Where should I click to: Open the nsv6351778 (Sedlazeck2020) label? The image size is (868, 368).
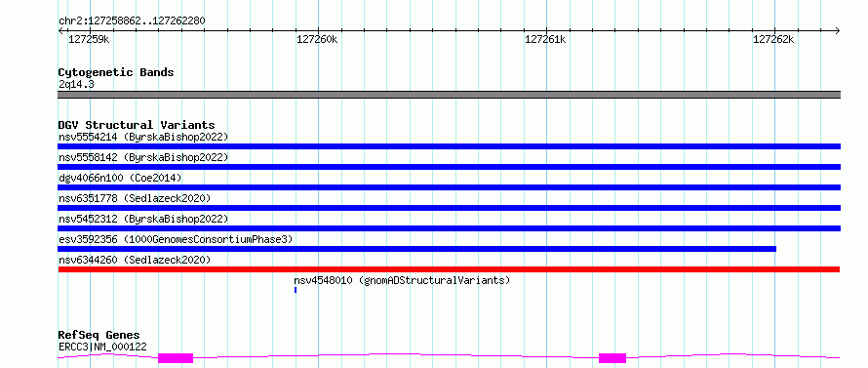click(x=135, y=198)
